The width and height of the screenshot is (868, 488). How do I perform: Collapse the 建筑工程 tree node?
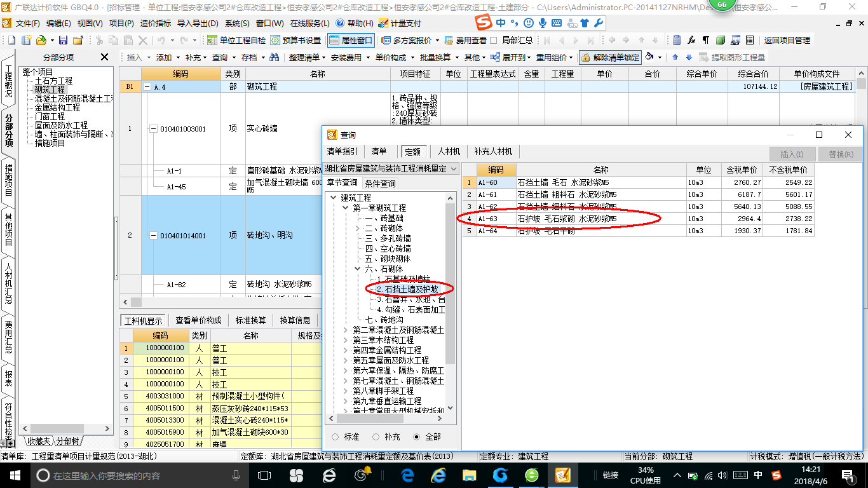(x=334, y=198)
